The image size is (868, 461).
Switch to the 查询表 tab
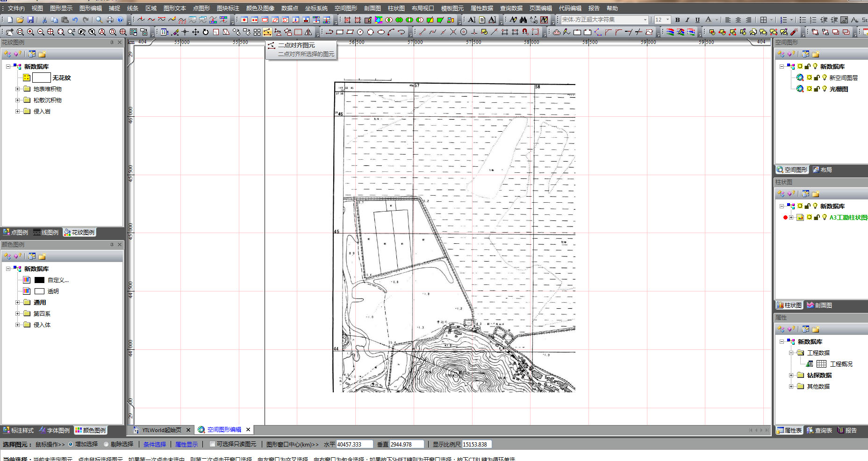[819, 430]
